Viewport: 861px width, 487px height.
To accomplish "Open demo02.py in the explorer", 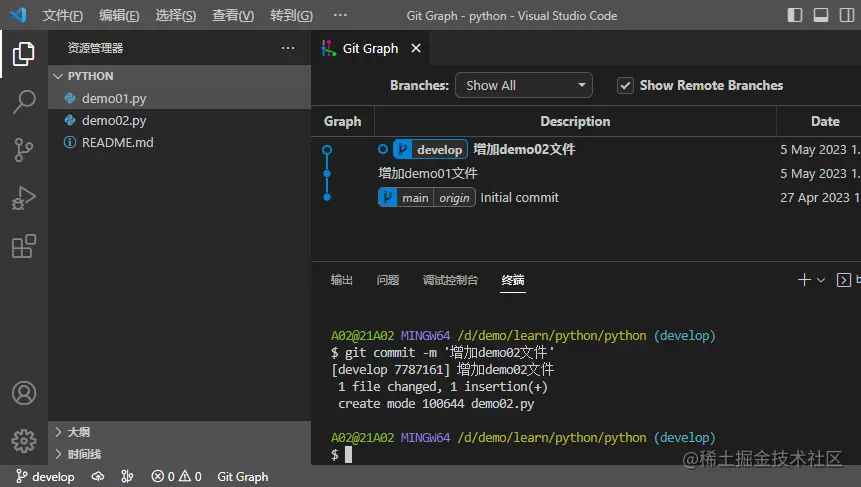I will pyautogui.click(x=180, y=120).
